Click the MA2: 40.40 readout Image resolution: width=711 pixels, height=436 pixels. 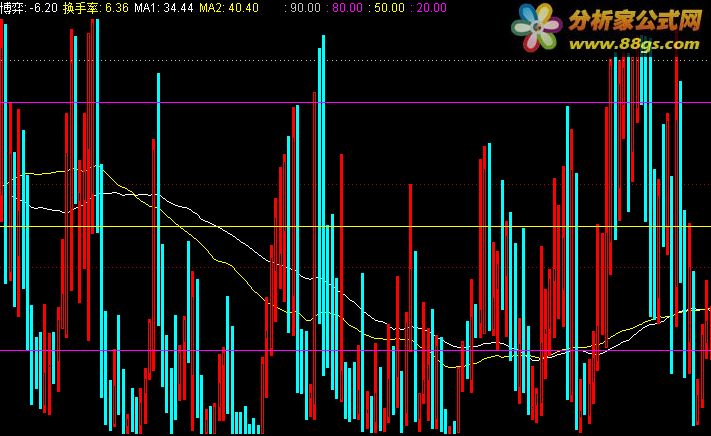point(229,8)
